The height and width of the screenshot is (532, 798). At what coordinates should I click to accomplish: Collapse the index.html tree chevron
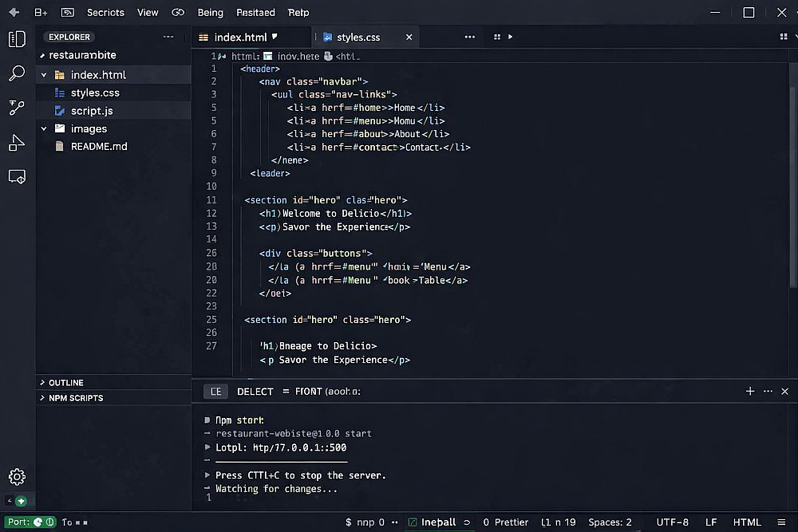[x=44, y=75]
